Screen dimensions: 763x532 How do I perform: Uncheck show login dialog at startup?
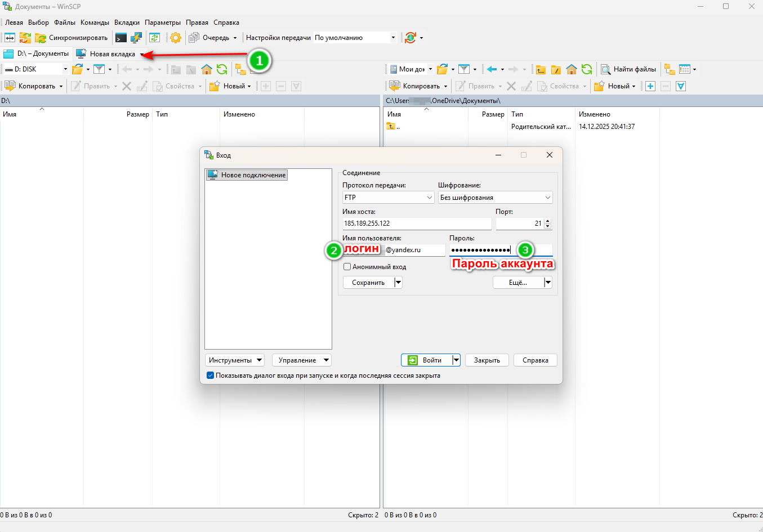pyautogui.click(x=210, y=375)
